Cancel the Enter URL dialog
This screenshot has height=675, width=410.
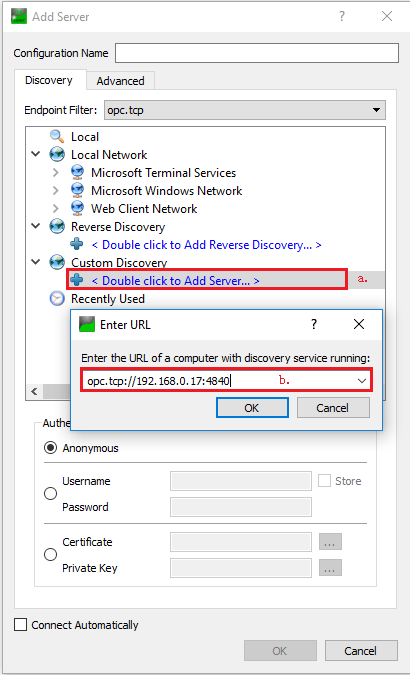point(333,408)
